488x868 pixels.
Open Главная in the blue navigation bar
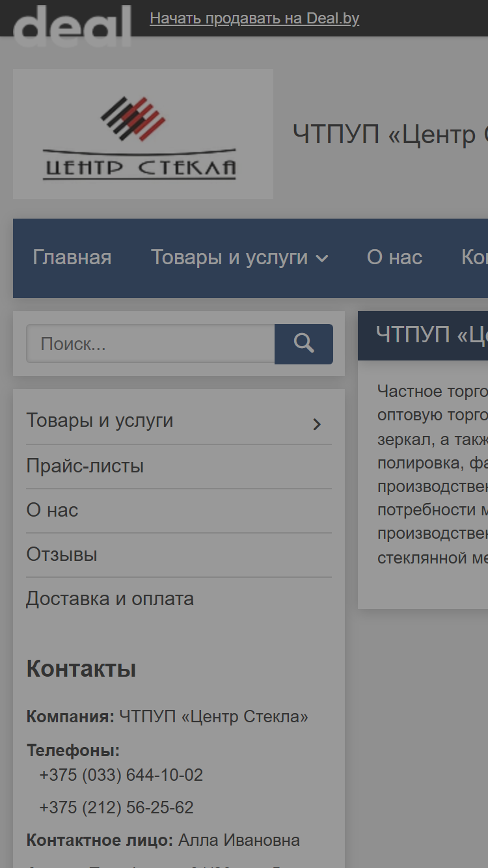coord(72,258)
